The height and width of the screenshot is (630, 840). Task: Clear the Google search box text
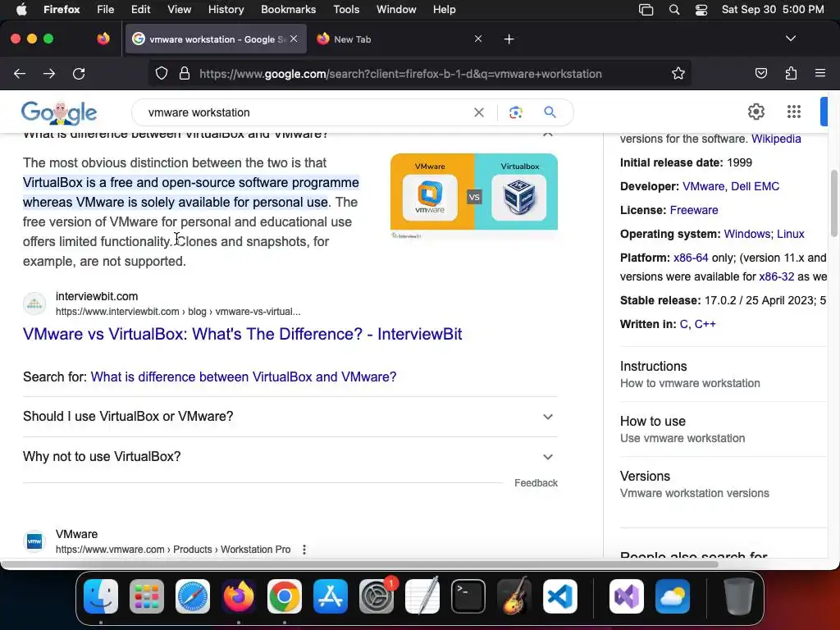(479, 112)
